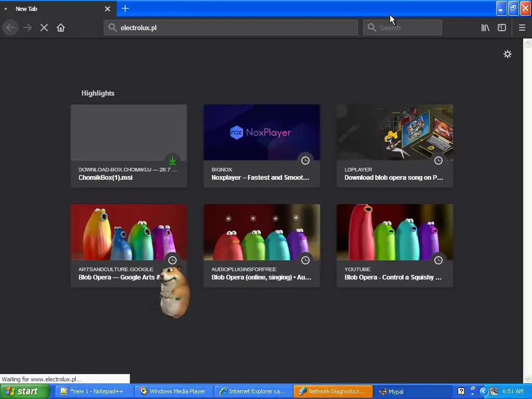Open new tab page settings gear
The height and width of the screenshot is (399, 532).
tap(507, 54)
